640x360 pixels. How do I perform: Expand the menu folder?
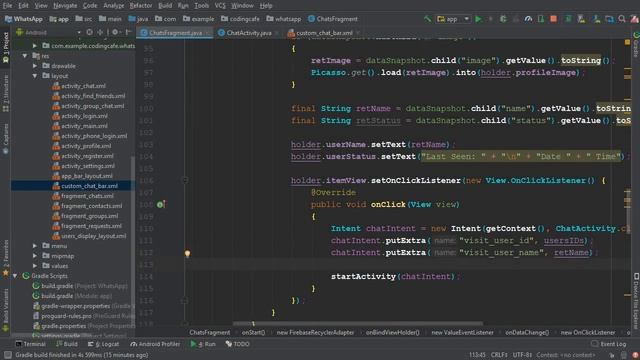tap(35, 246)
